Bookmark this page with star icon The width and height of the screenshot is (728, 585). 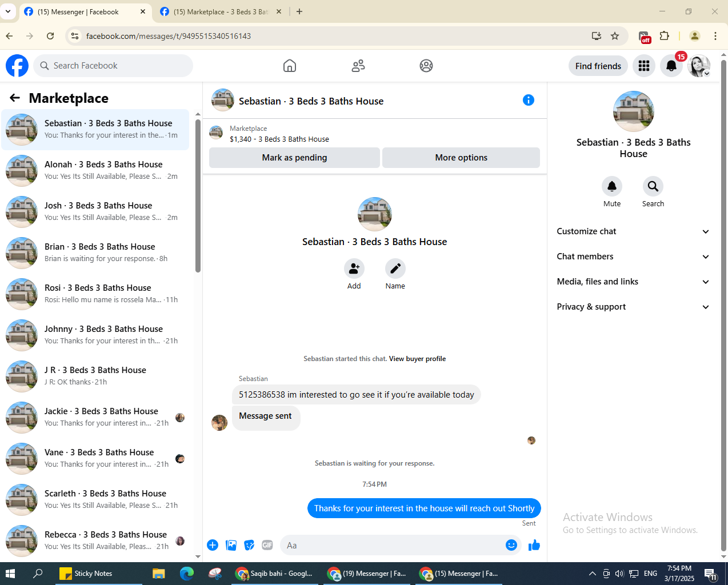(615, 36)
